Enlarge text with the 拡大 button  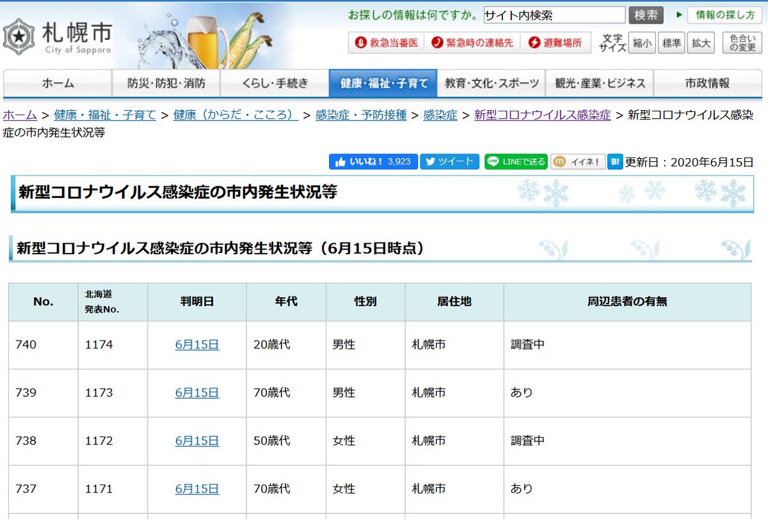pyautogui.click(x=701, y=43)
